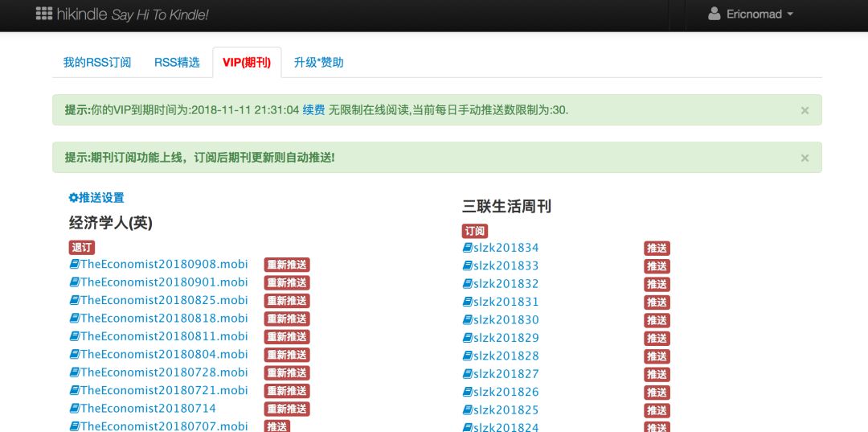The height and width of the screenshot is (432, 868).
Task: Open the Ericnomad account dropdown
Action: tap(751, 14)
